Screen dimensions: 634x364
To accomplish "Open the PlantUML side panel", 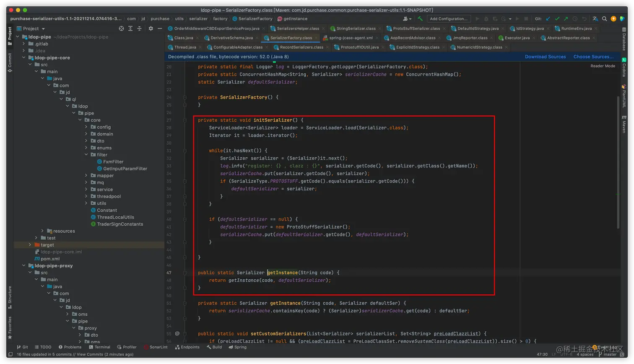I will pyautogui.click(x=624, y=96).
